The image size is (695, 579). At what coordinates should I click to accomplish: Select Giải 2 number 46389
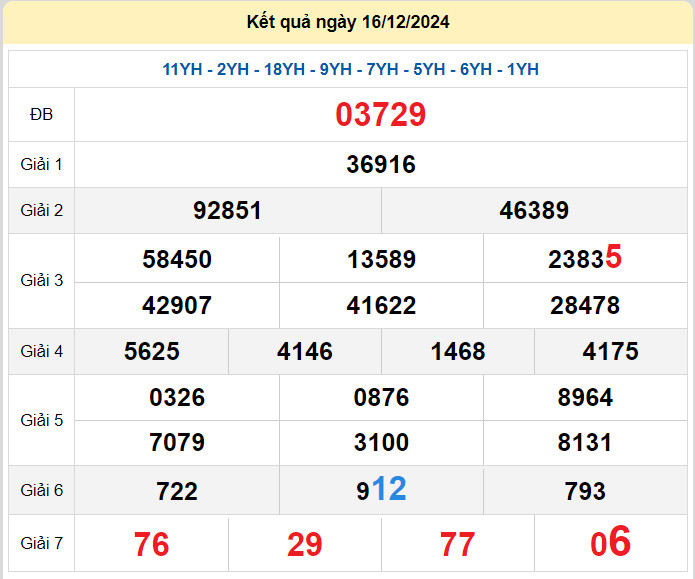(x=534, y=211)
